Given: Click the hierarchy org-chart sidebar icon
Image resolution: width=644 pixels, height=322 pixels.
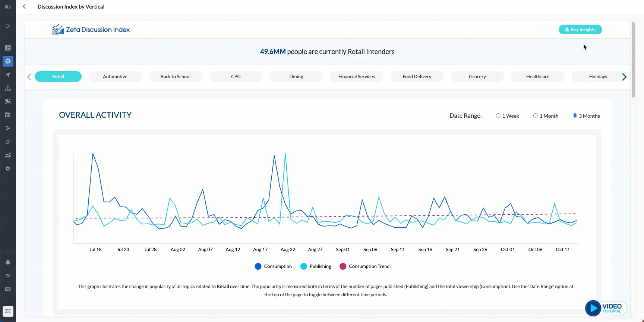Looking at the screenshot, I should [x=8, y=88].
